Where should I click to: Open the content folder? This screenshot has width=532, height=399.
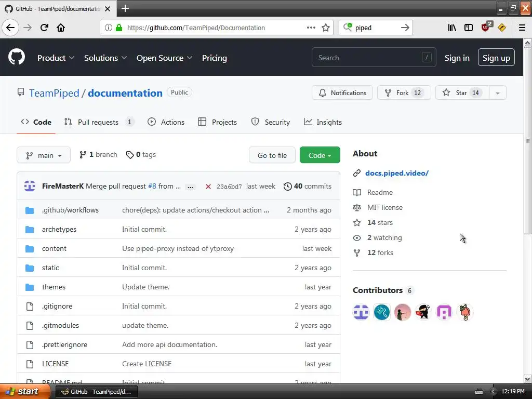tap(54, 249)
